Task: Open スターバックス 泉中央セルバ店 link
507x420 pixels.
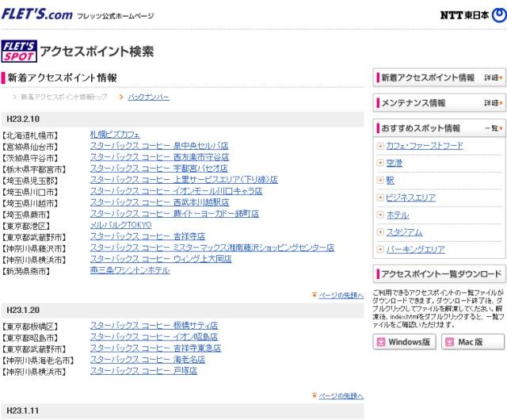Action: point(159,146)
